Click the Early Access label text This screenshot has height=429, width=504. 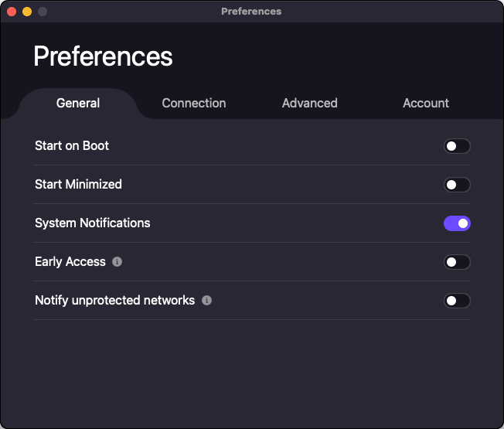[70, 261]
